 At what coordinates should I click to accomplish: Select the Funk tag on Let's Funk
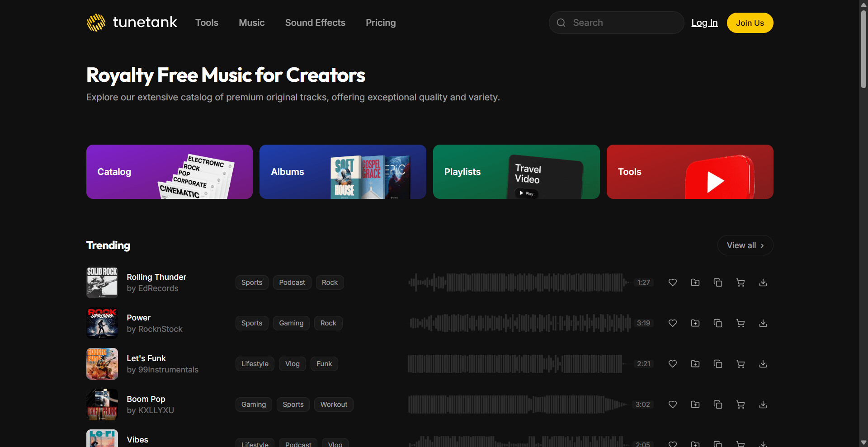pos(324,364)
